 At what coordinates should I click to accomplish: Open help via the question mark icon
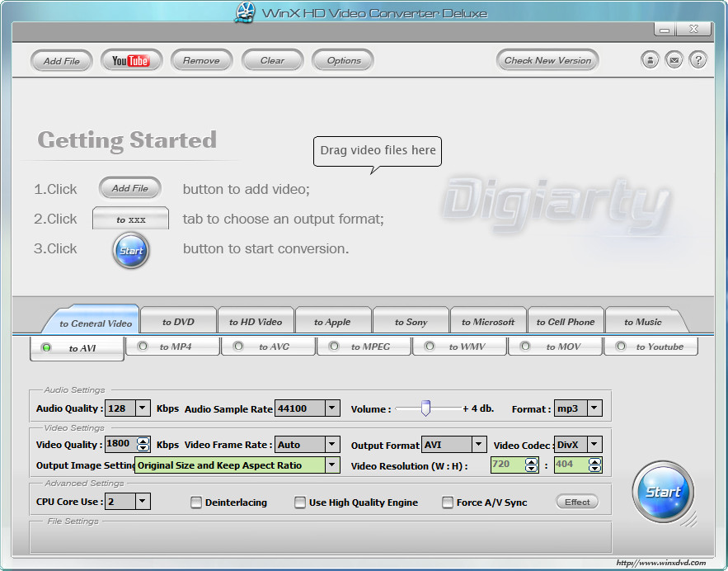697,60
